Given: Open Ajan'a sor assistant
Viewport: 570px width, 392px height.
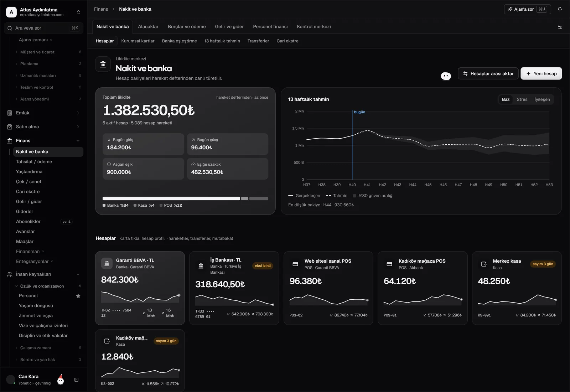Looking at the screenshot, I should [x=527, y=9].
